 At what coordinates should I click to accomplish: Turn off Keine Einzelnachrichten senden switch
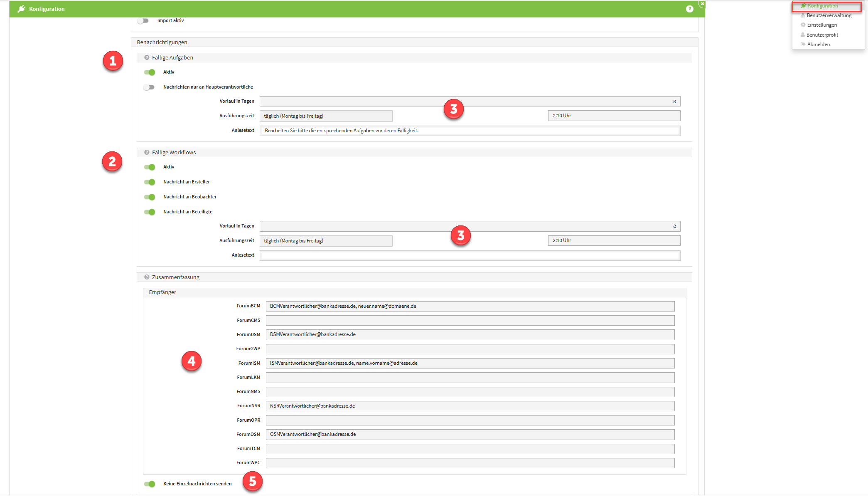click(150, 484)
